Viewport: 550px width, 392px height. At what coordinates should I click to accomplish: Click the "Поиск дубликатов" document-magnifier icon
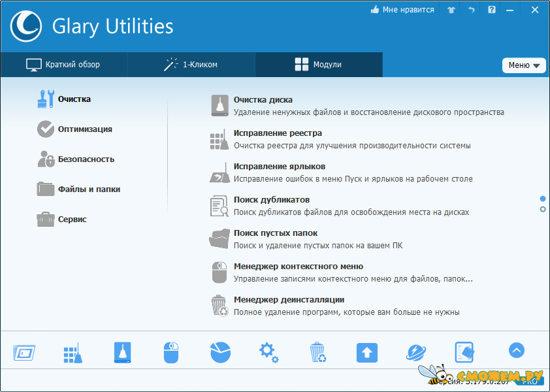point(219,206)
